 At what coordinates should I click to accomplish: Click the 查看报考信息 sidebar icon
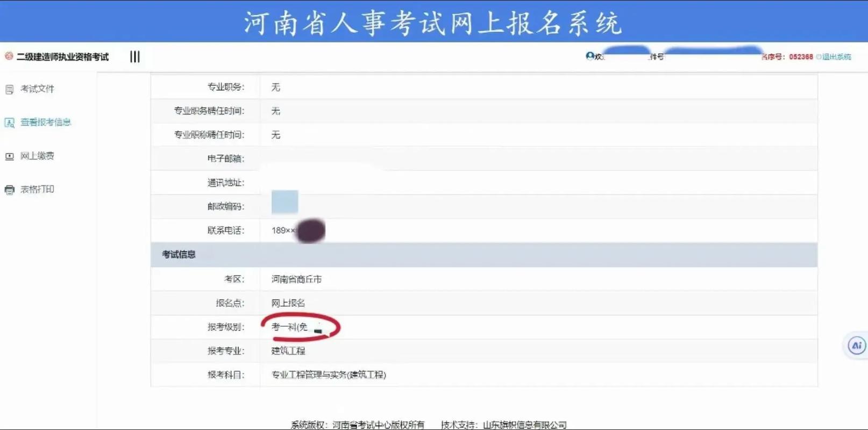pyautogui.click(x=9, y=123)
